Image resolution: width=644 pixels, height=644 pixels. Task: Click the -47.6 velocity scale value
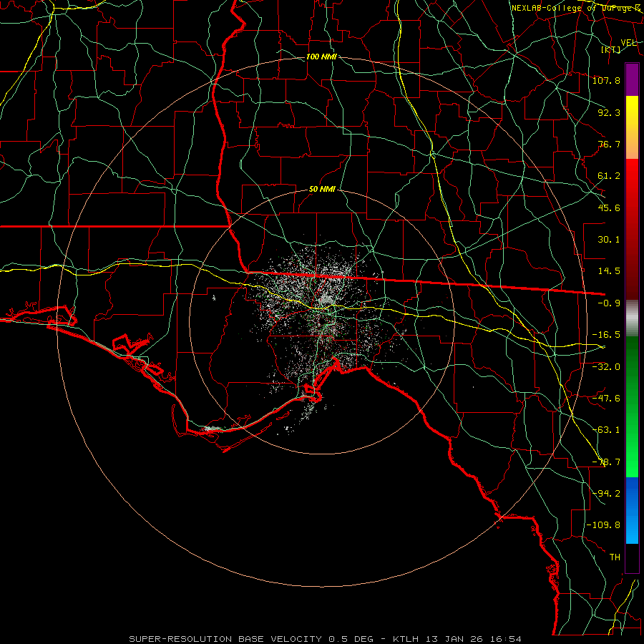[x=606, y=399]
